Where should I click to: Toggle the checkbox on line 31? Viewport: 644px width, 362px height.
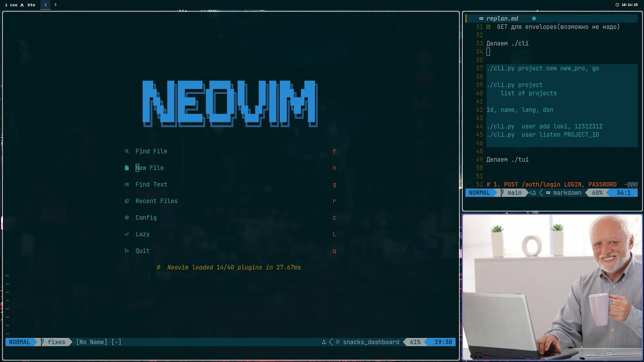pyautogui.click(x=488, y=27)
